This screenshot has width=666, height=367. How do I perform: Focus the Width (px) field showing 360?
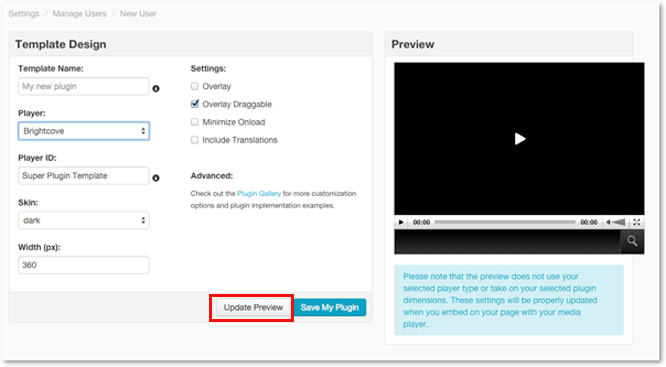click(84, 265)
